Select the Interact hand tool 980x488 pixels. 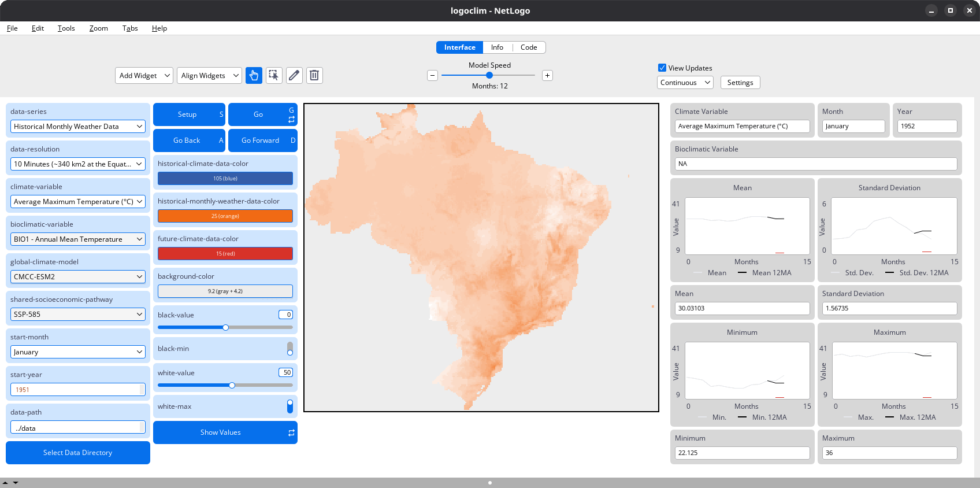[254, 75]
